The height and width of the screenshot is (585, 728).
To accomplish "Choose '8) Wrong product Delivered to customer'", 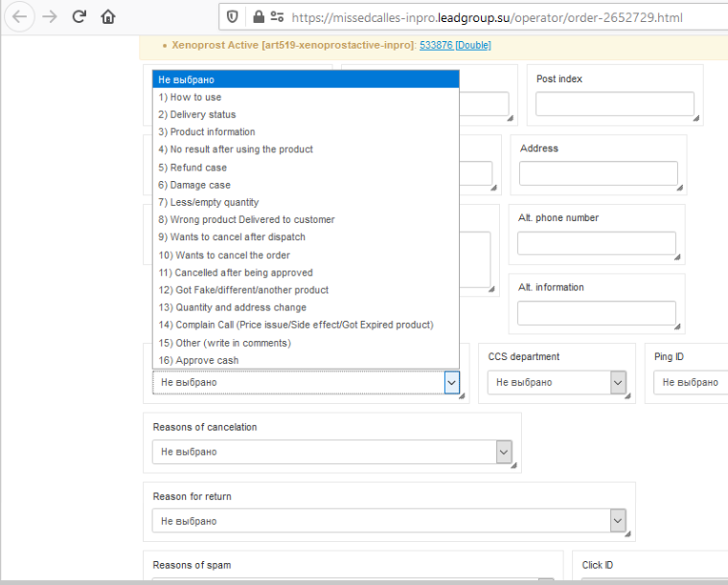I will pos(306,219).
